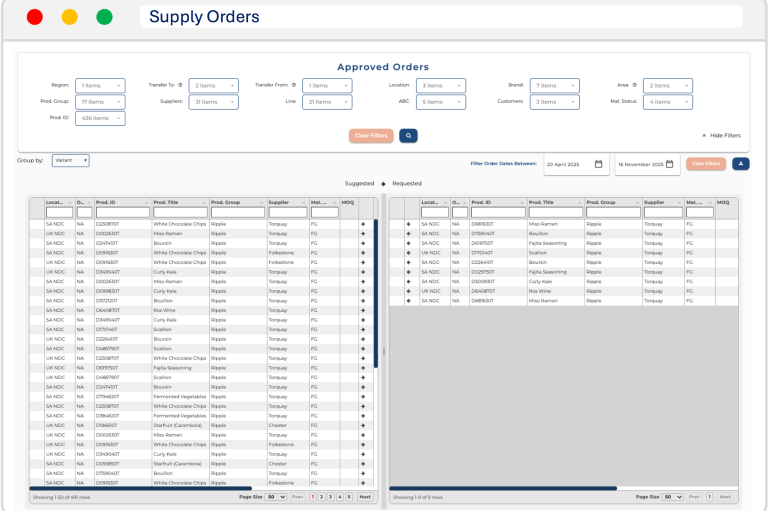The width and height of the screenshot is (768, 511).
Task: Expand the Group by Variant dropdown
Action: 71,160
